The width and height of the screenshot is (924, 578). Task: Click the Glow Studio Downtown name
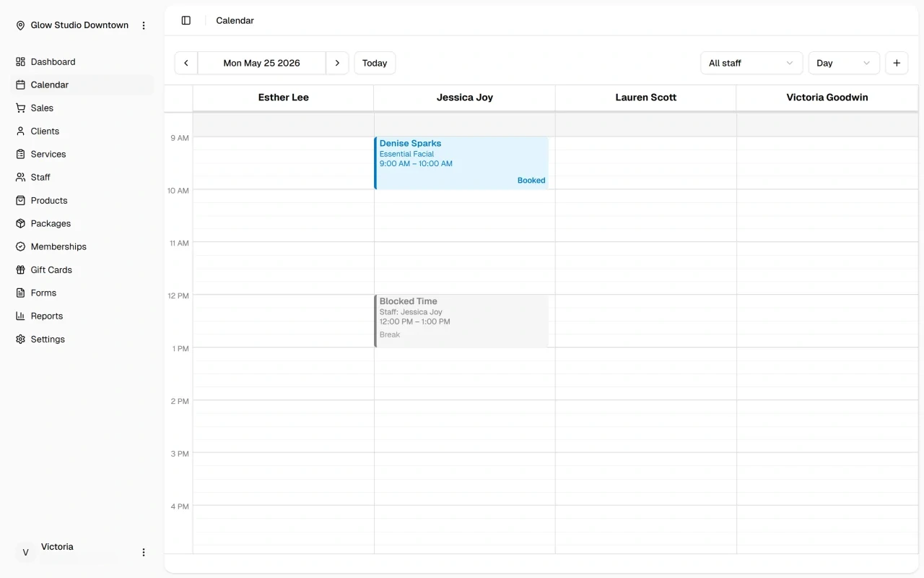[x=79, y=25]
